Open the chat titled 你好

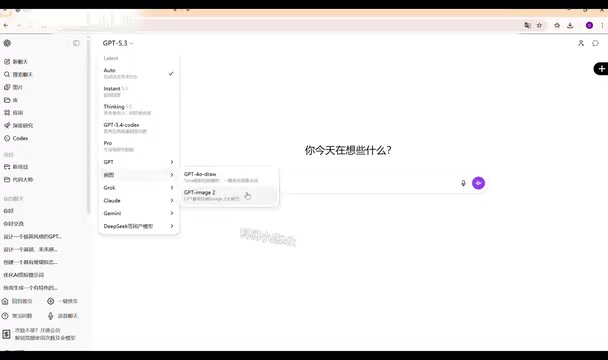[9, 211]
